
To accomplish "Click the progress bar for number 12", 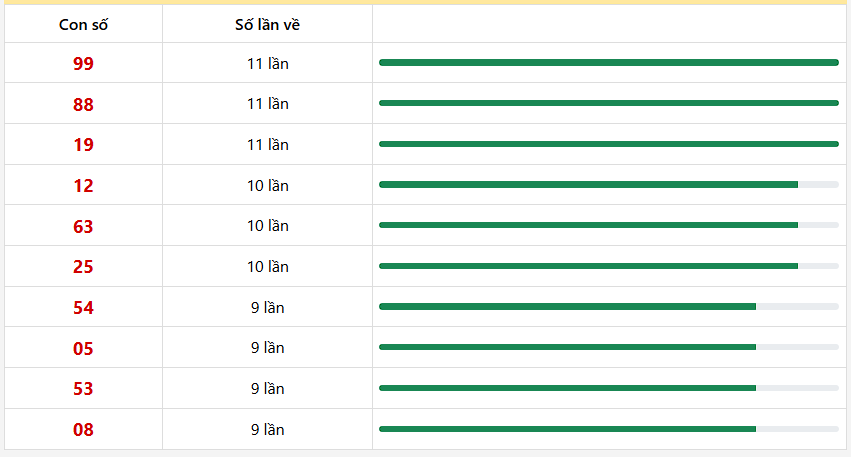I will tap(609, 185).
